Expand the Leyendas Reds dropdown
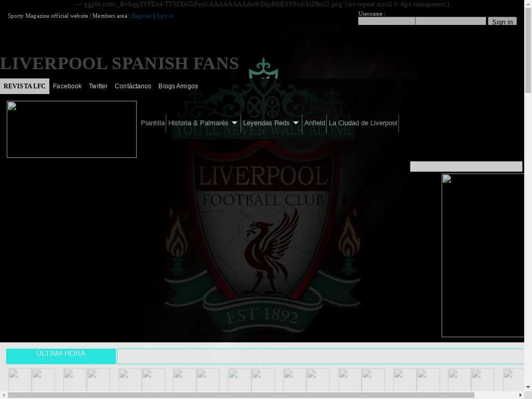 pos(271,123)
